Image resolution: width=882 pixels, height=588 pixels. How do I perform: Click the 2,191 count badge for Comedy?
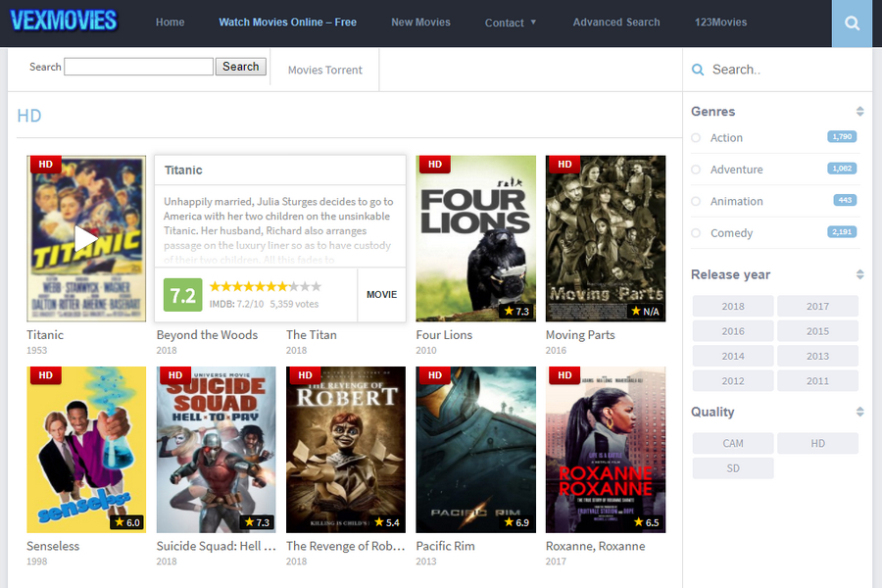point(842,232)
